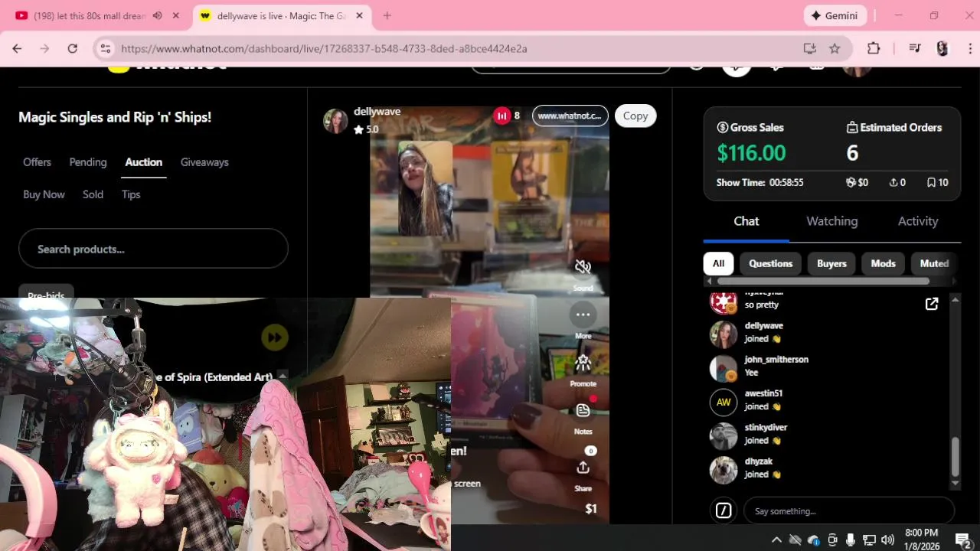Open taskbar volume control
The width and height of the screenshot is (980, 551).
pos(888,540)
